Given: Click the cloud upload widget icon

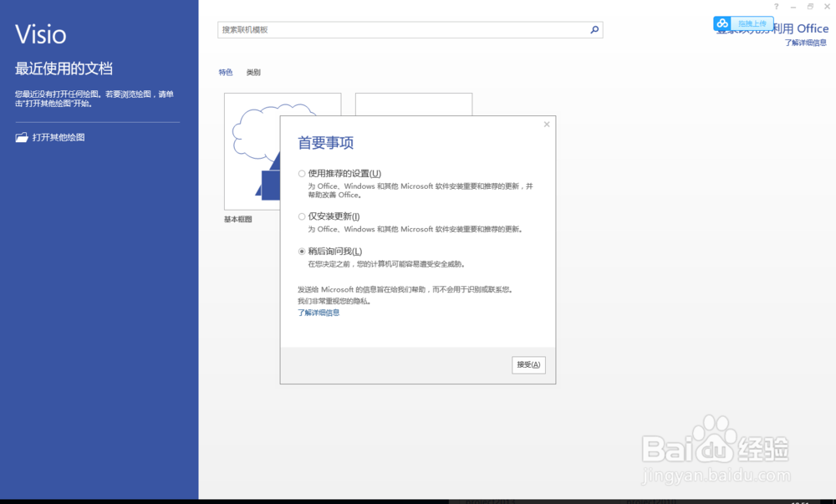Looking at the screenshot, I should point(722,23).
